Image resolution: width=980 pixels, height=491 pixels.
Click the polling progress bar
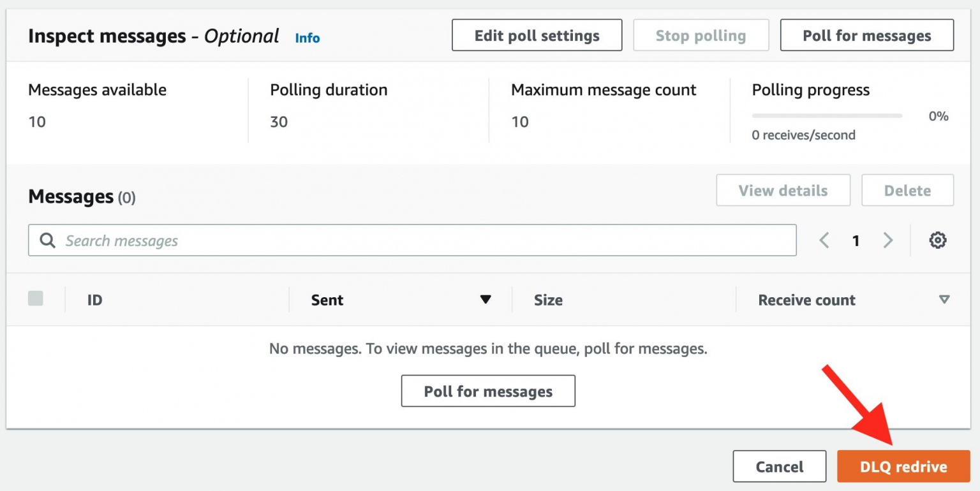[x=826, y=115]
